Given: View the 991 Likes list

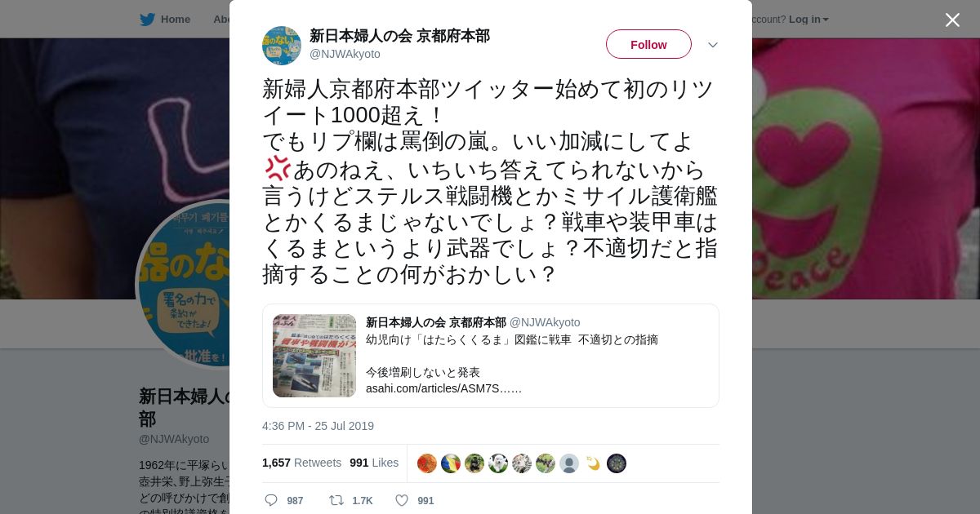Looking at the screenshot, I should point(374,463).
